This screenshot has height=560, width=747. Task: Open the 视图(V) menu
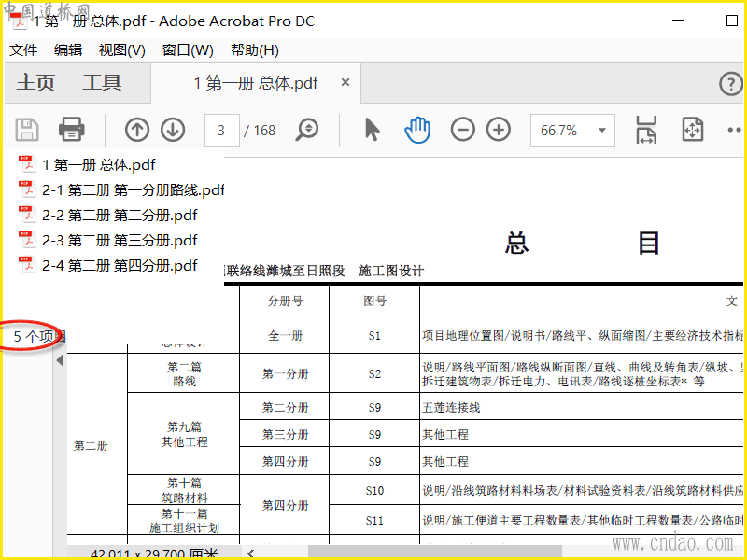(x=122, y=50)
